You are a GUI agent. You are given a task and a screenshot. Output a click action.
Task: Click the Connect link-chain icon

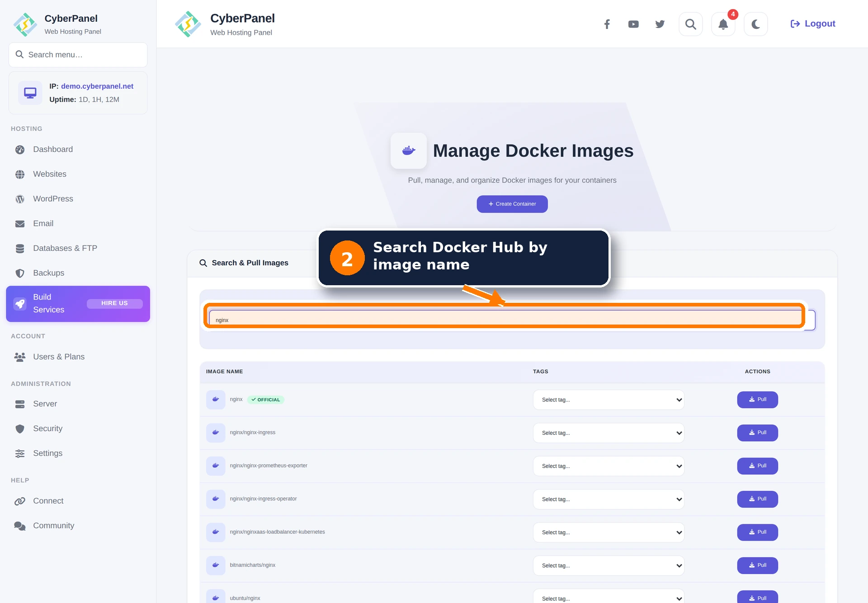pos(20,501)
